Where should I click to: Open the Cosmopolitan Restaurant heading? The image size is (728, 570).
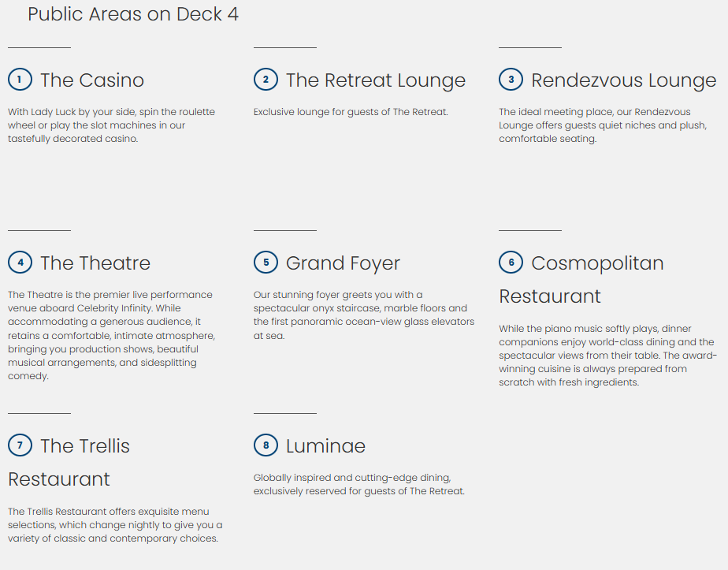[597, 263]
